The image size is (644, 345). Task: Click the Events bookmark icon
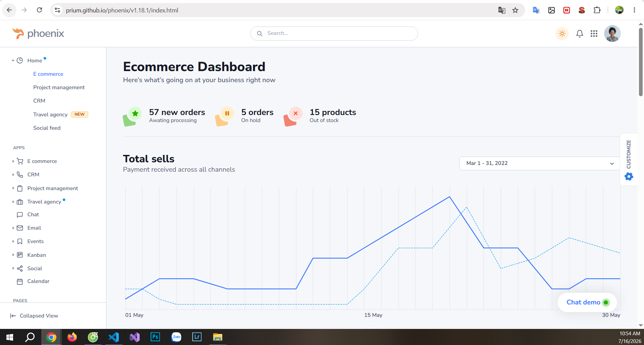coord(20,241)
